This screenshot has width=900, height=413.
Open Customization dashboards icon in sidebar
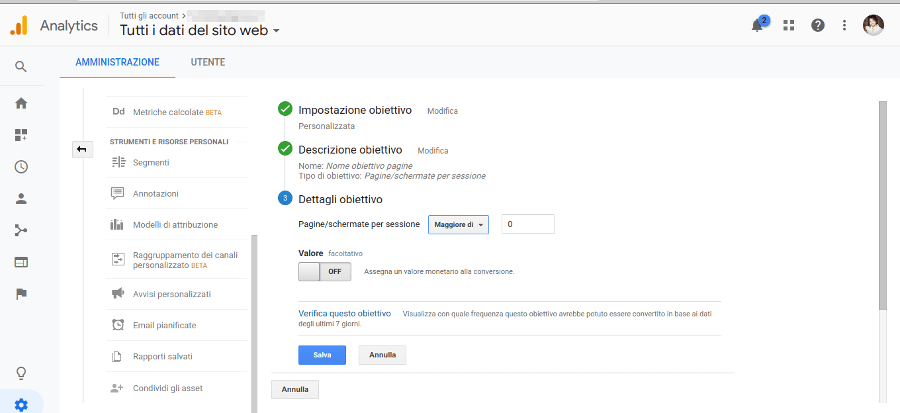(21, 135)
